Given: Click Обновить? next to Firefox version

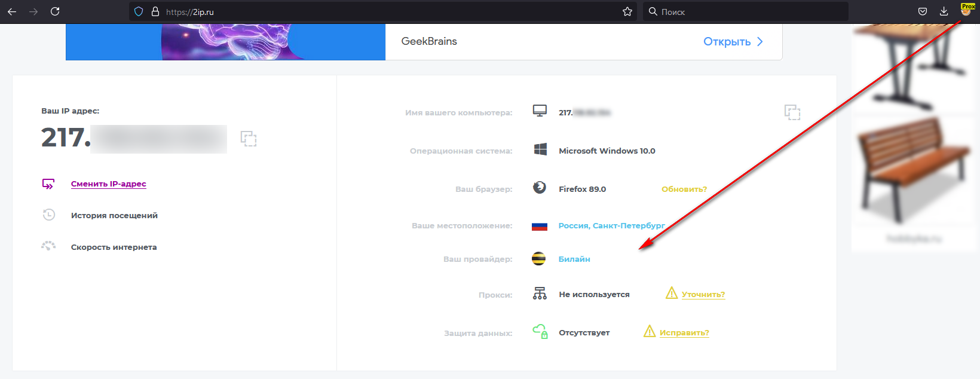Looking at the screenshot, I should pos(684,189).
